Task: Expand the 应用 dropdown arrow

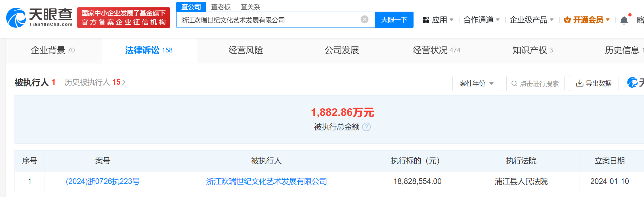Action: coord(451,20)
